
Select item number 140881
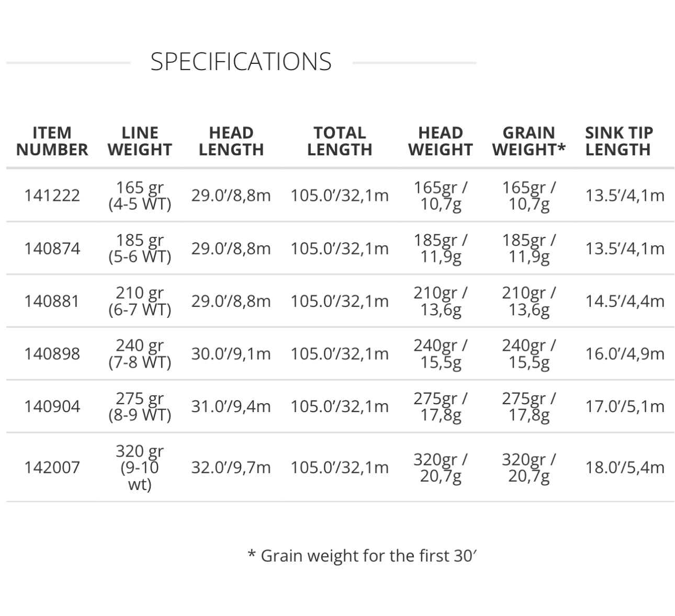click(52, 301)
